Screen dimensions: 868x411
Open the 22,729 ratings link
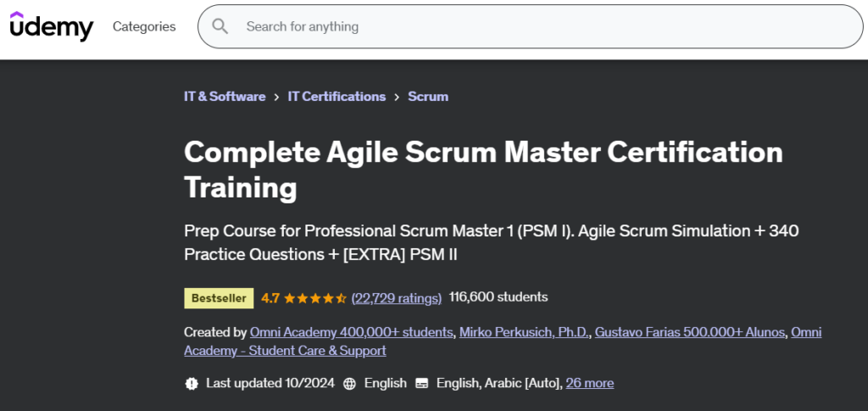tap(397, 298)
